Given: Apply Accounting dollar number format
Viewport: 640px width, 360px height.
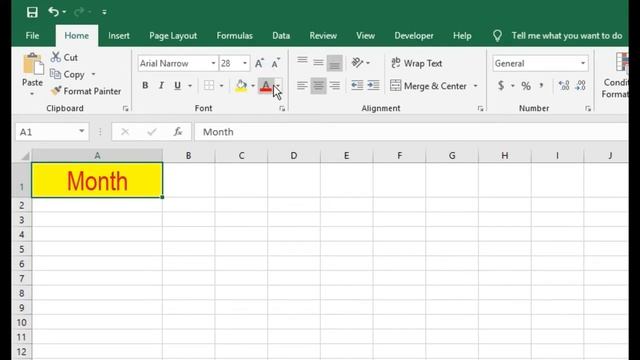Looking at the screenshot, I should tap(501, 86).
